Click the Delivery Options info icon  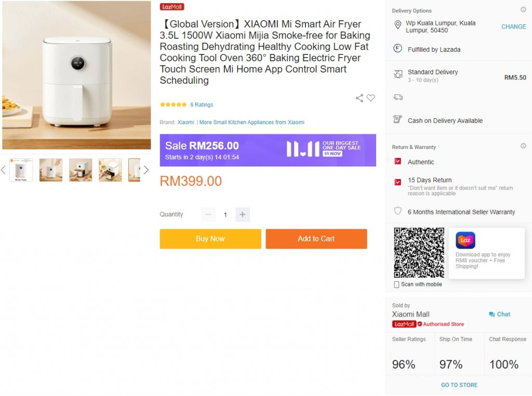coord(523,10)
